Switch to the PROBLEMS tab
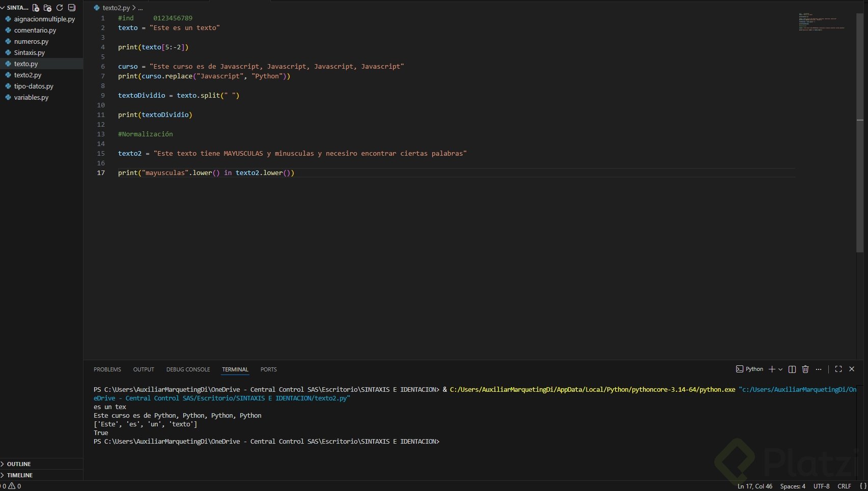The image size is (868, 491). [107, 369]
